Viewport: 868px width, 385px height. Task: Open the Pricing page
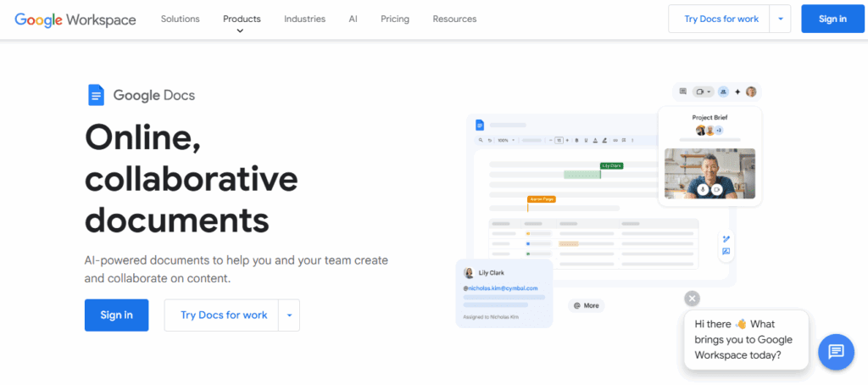[x=395, y=19]
